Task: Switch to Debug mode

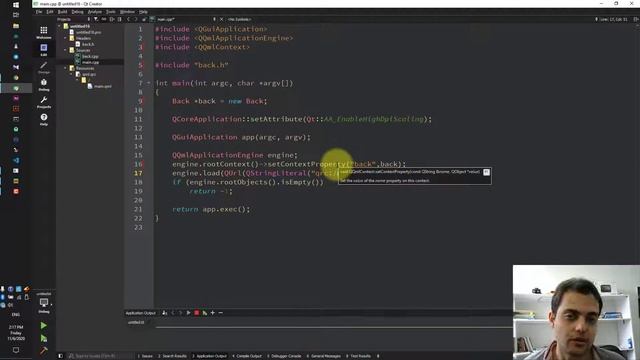Action: click(x=44, y=85)
